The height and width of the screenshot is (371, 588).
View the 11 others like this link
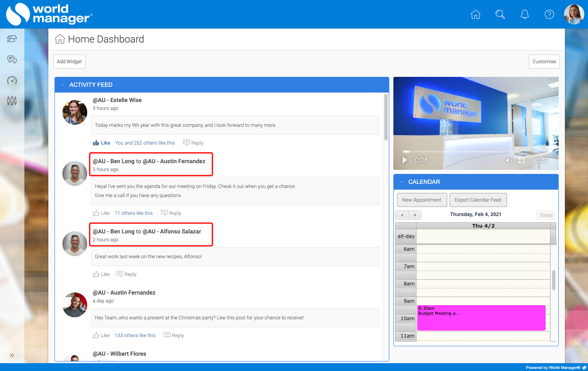(134, 213)
